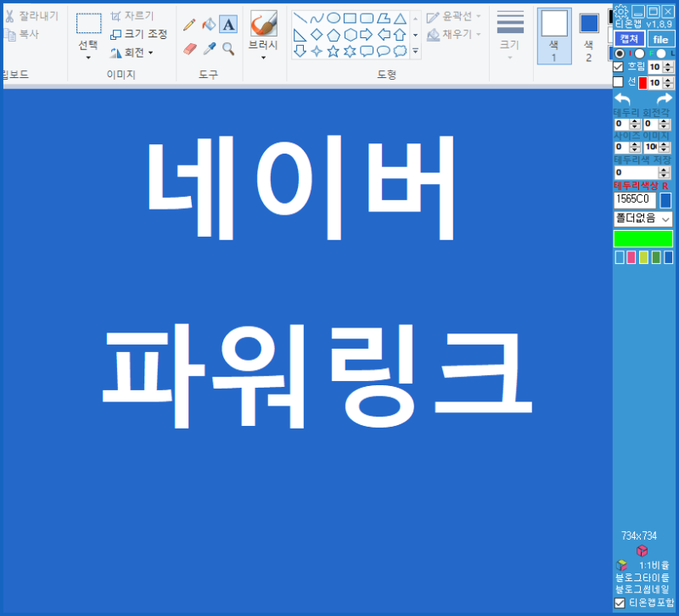Choose the oval callout shape
Viewport: 679px width, 616px height.
pyautogui.click(x=384, y=51)
